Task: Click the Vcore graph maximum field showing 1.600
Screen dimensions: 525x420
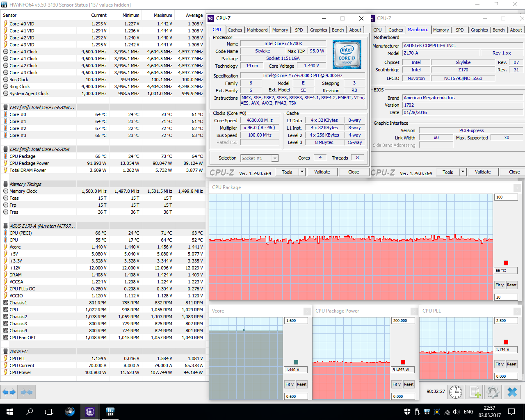Action: (x=296, y=321)
